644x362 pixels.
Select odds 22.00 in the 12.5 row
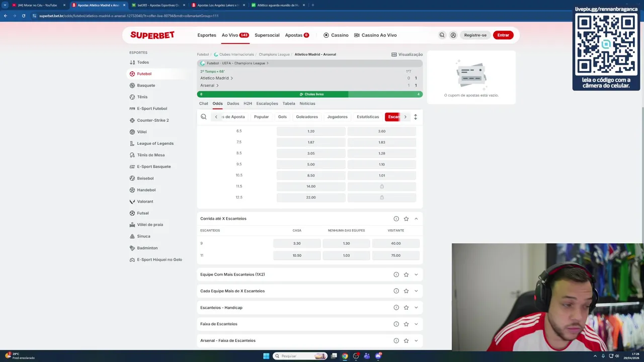click(x=311, y=198)
